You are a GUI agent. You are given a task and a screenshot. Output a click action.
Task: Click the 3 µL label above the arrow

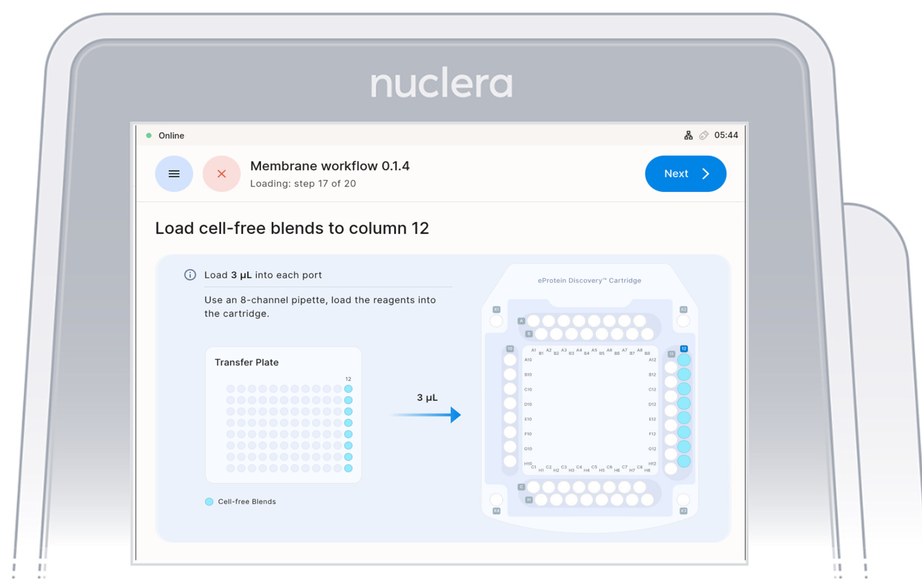[x=427, y=397]
